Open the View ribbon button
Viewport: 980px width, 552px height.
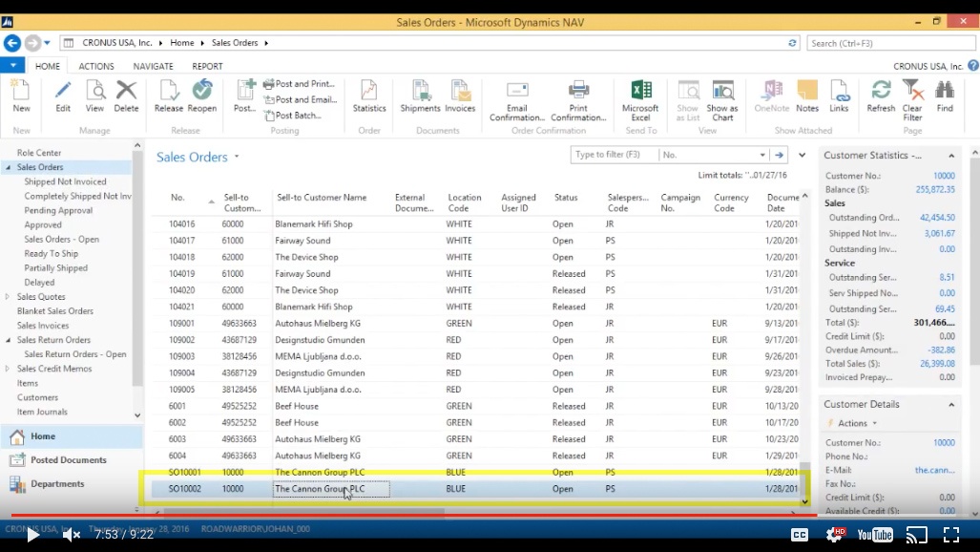(x=95, y=96)
